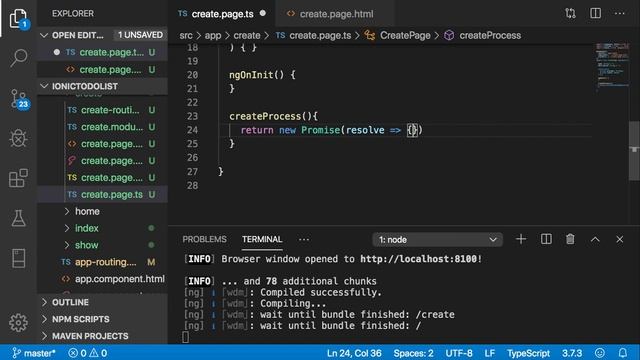Collapse the IONICTODOLIST folder section

point(84,86)
